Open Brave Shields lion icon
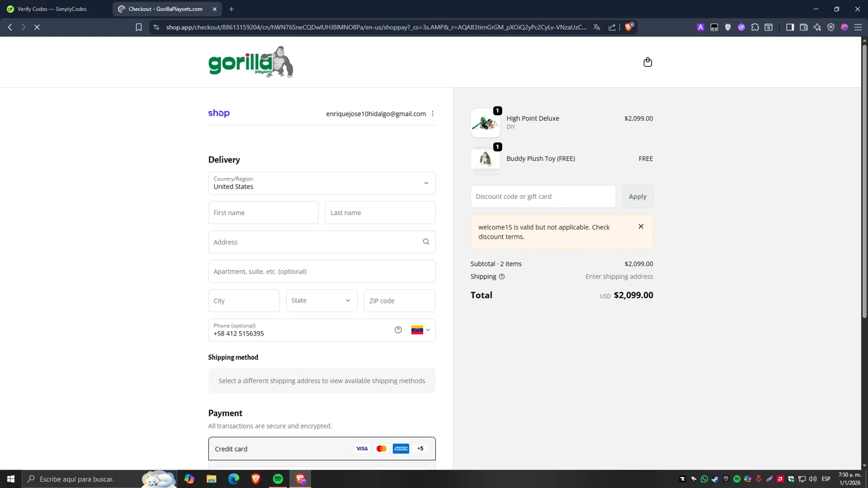 [629, 27]
